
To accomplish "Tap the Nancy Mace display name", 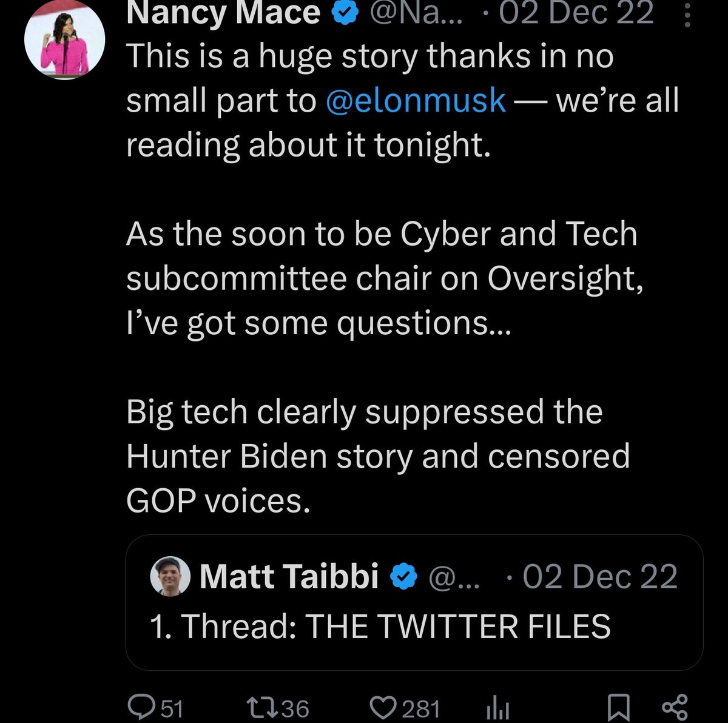I will [x=223, y=13].
